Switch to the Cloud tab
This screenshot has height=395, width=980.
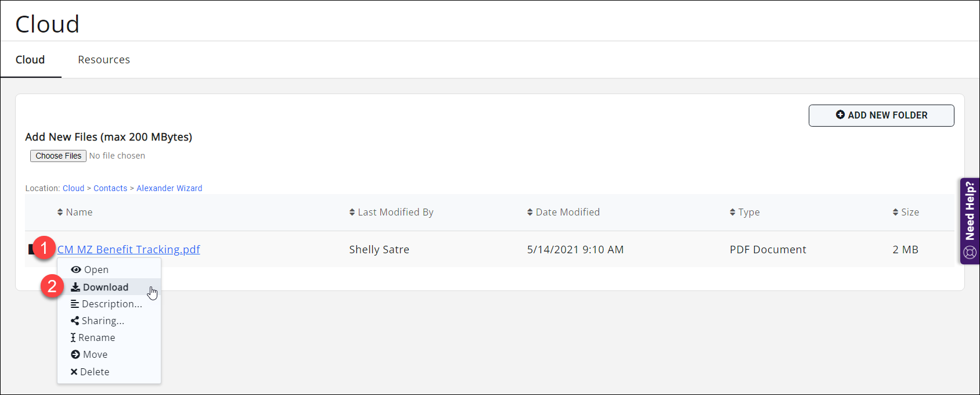(30, 59)
